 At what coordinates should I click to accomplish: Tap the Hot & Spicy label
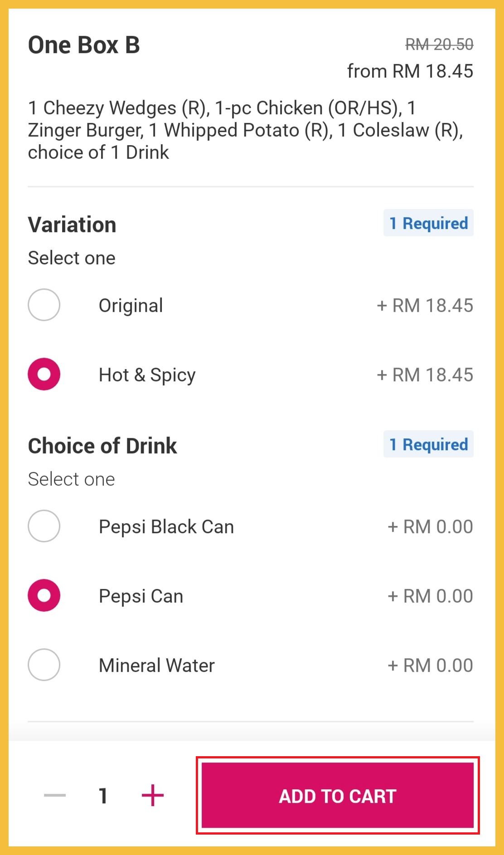(x=147, y=375)
